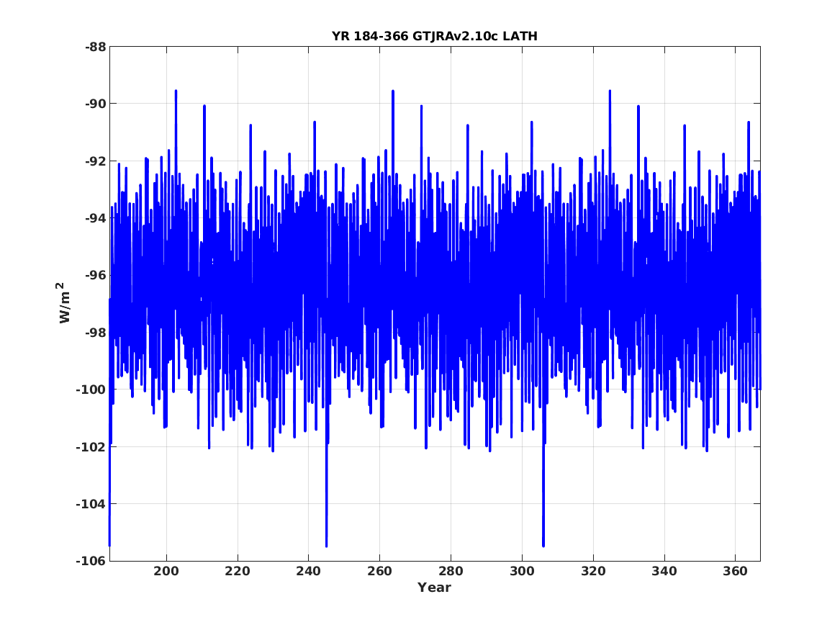Click the plot title 'YR 184-366 GTJRAv2.10c LATH'
The width and height of the screenshot is (840, 630).
click(435, 37)
